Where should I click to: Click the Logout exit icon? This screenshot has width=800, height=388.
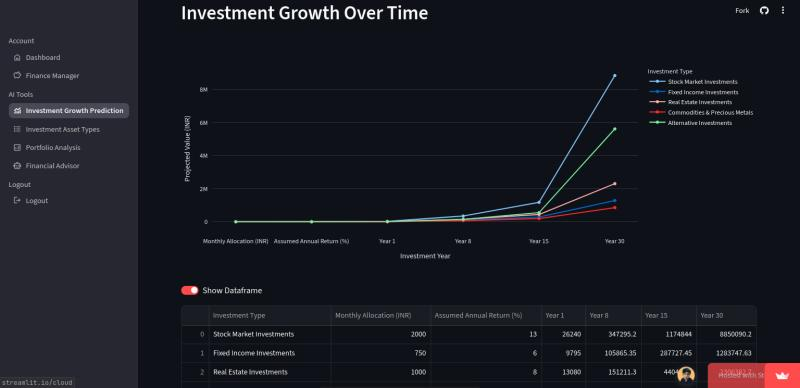[x=17, y=201]
